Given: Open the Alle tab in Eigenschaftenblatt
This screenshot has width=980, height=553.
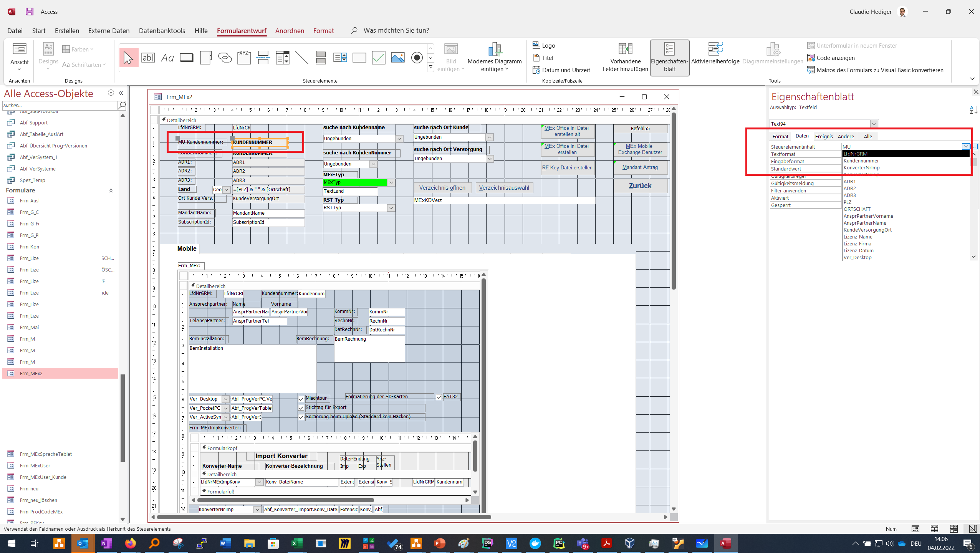Looking at the screenshot, I should coord(868,136).
